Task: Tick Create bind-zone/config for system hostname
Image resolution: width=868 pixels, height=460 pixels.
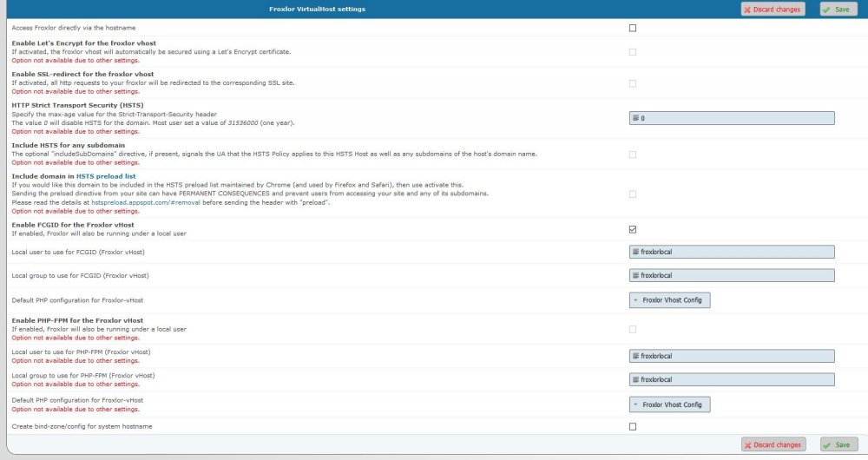Action: click(x=632, y=426)
